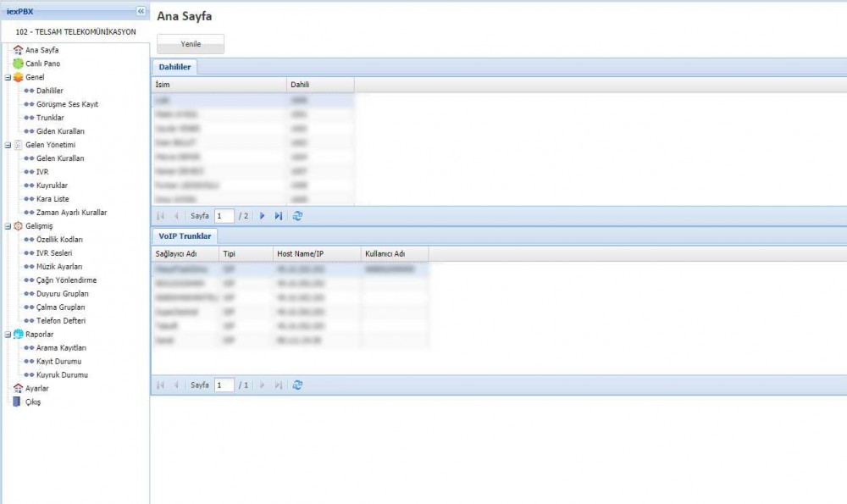847x504 pixels.
Task: Click the Gelişmiş gear icon
Action: tap(18, 226)
